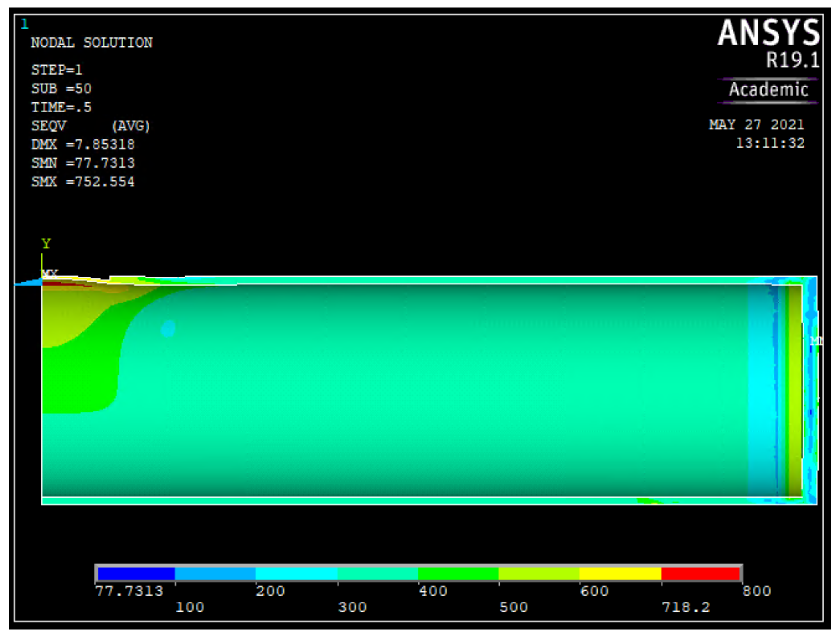The width and height of the screenshot is (840, 639).
Task: Select the SMN =77.7313 value text
Action: coord(83,163)
